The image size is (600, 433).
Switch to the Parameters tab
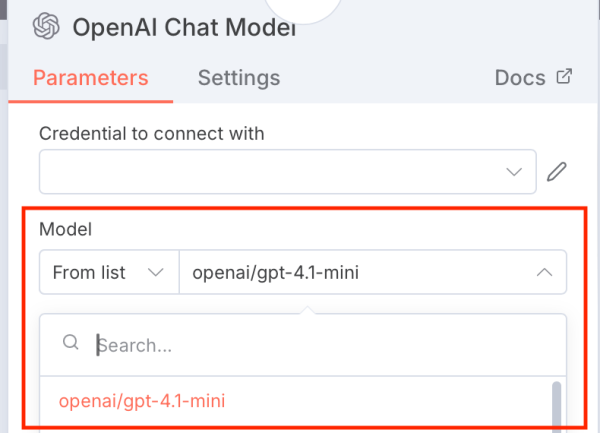(90, 78)
